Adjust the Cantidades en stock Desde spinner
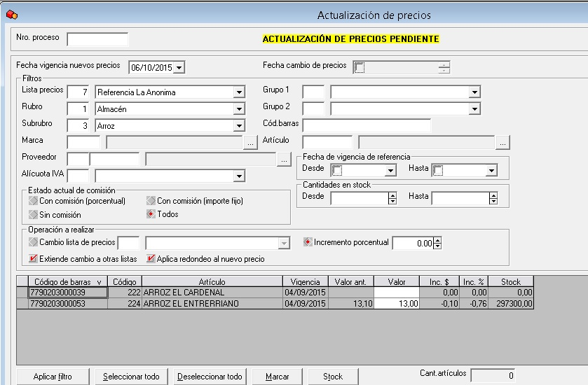Image resolution: width=588 pixels, height=385 pixels. 392,198
